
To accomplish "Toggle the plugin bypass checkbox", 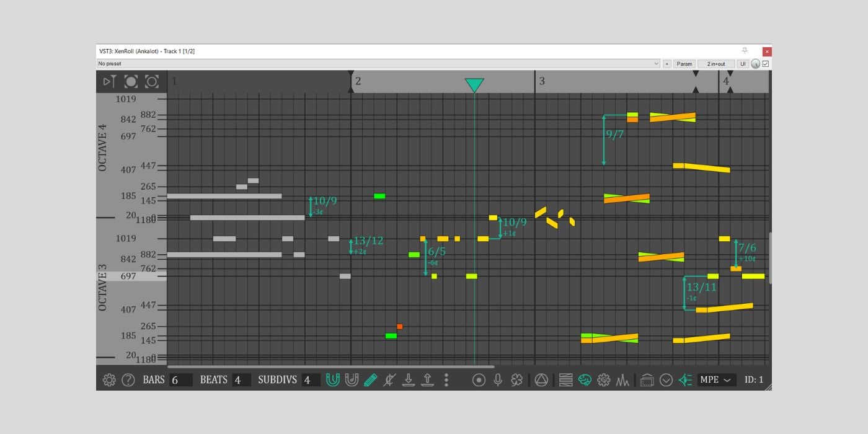I will coord(766,64).
